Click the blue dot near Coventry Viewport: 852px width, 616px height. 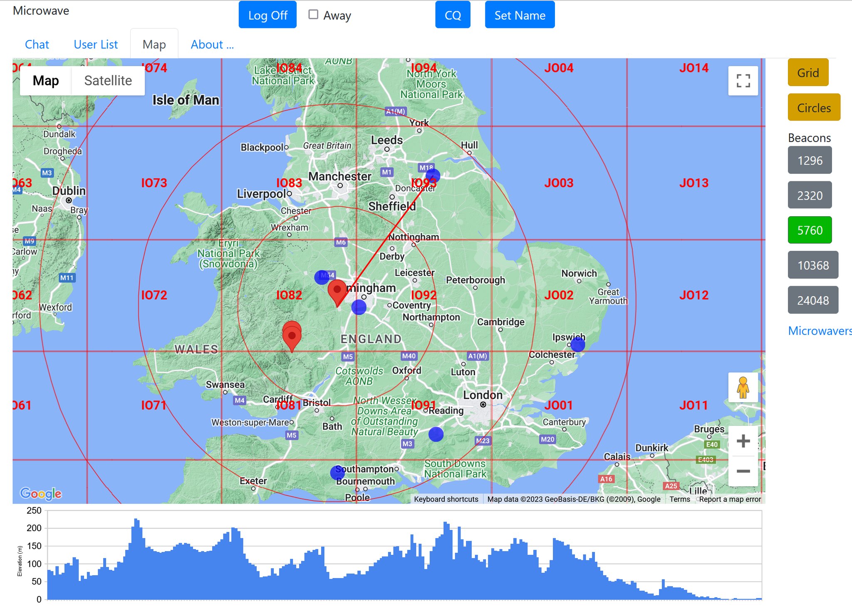pyautogui.click(x=359, y=307)
